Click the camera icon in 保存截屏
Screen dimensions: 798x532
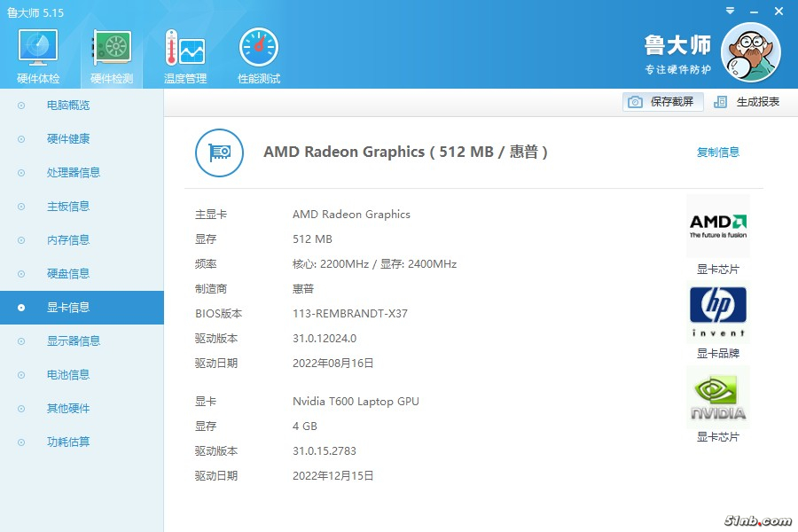click(x=635, y=102)
